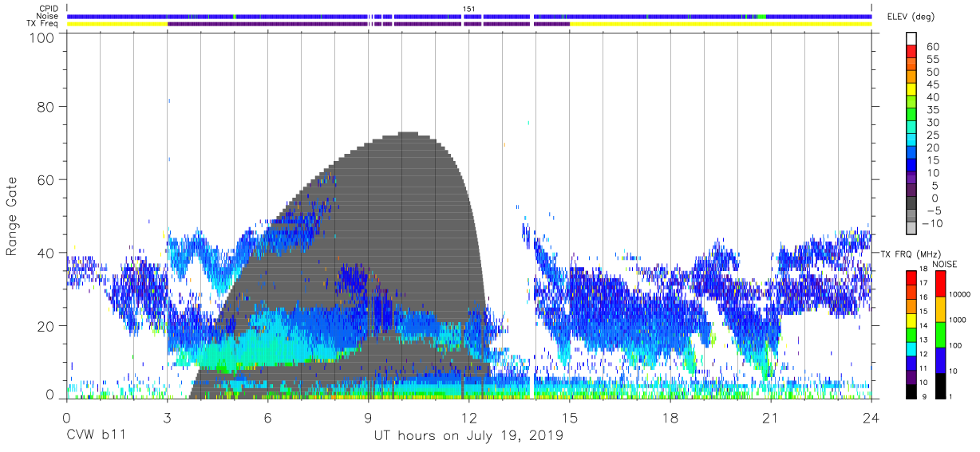Click the blue Noise bar above the plot
The width and height of the screenshot is (980, 452).
coord(469,16)
